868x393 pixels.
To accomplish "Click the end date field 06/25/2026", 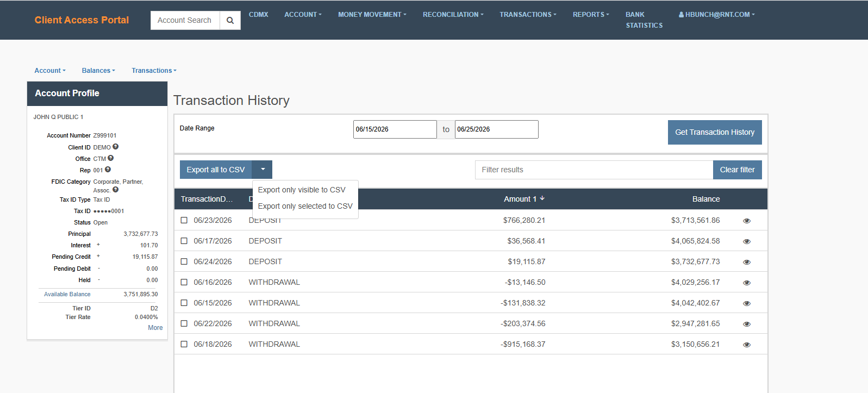I will coord(496,129).
